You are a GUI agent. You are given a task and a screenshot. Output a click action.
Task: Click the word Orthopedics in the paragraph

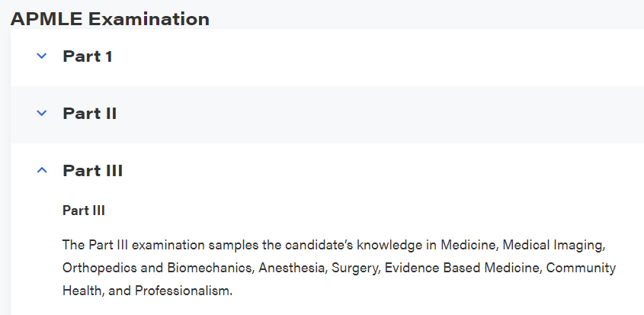pyautogui.click(x=99, y=268)
